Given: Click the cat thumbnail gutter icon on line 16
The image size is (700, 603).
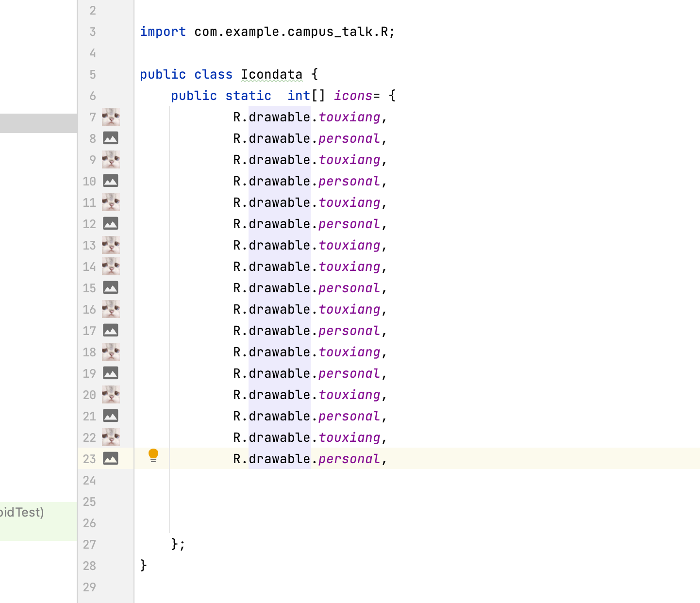Looking at the screenshot, I should (111, 309).
